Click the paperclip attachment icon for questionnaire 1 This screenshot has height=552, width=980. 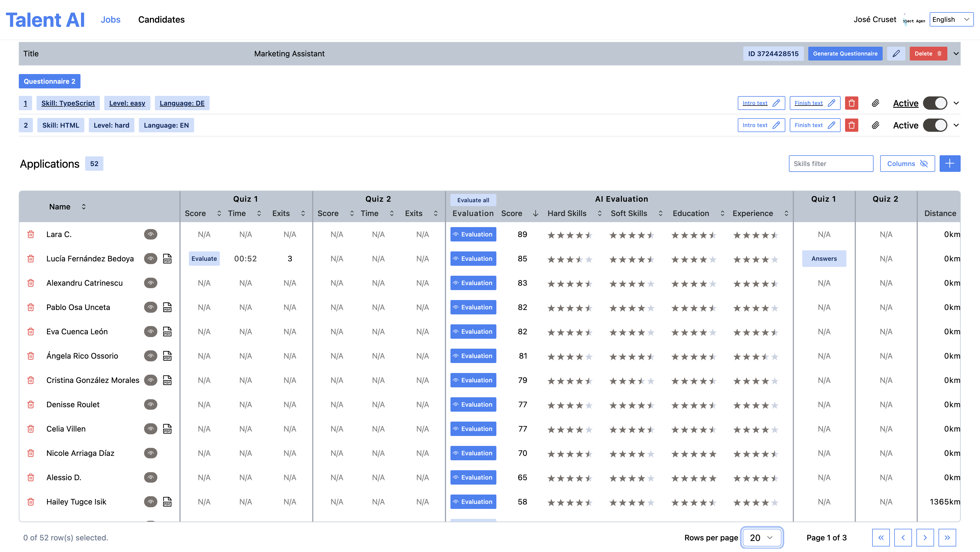click(x=875, y=103)
